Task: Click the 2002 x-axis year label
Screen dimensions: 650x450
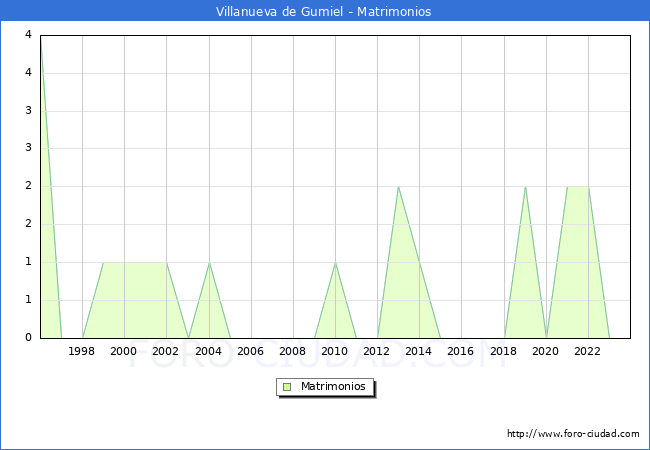Action: [166, 351]
